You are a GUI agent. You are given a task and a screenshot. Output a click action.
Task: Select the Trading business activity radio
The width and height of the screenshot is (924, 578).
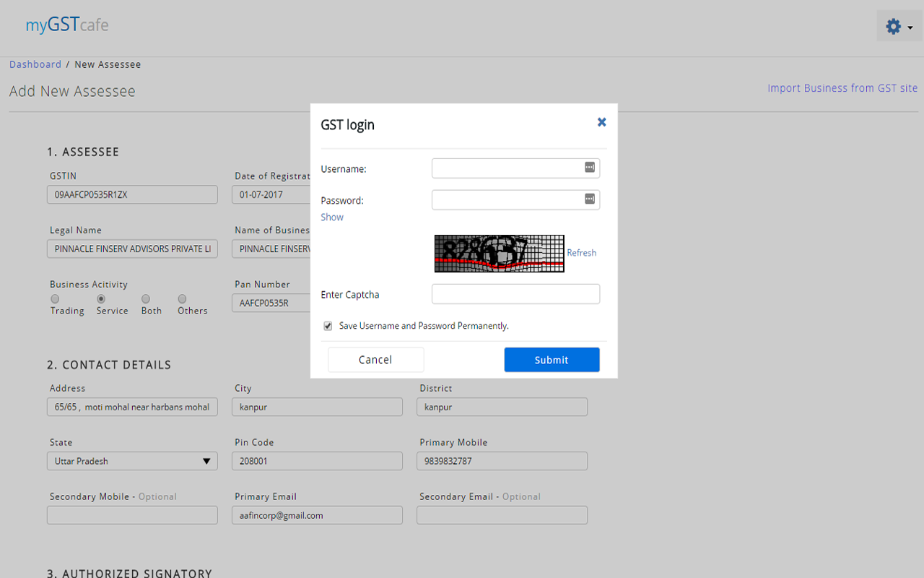(x=55, y=299)
